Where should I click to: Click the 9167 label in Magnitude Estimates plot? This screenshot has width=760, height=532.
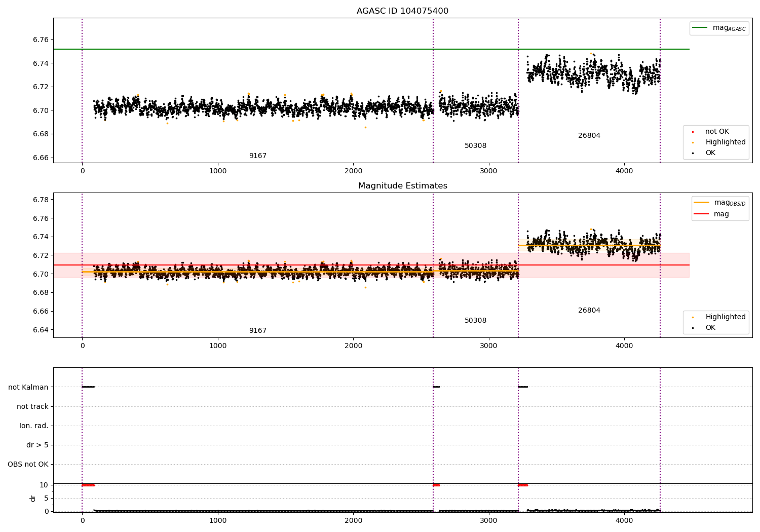point(257,330)
